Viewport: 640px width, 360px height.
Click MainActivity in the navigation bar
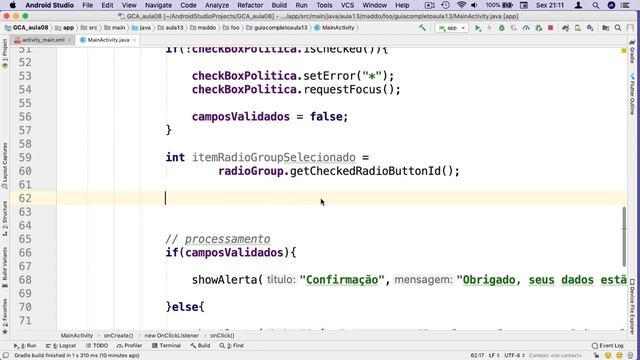(x=334, y=28)
